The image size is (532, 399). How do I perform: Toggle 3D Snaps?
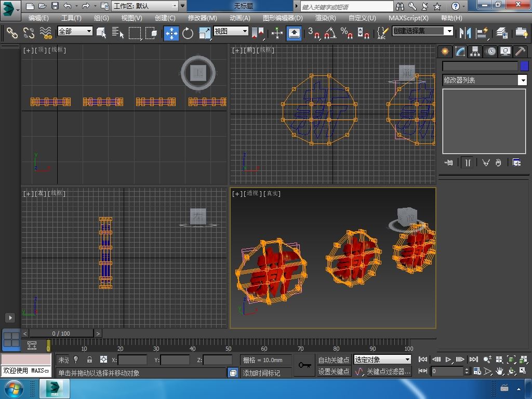click(314, 33)
